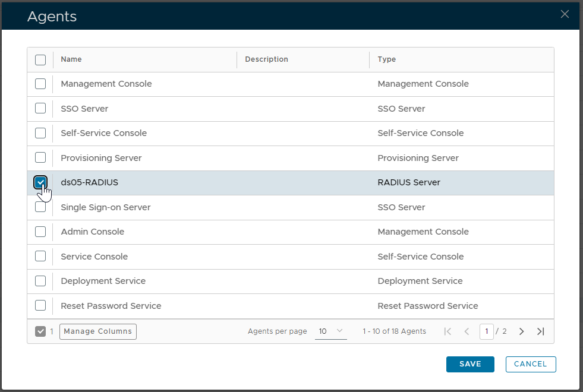Tick the Reset Password Service checkbox
Viewport: 583px width, 392px height.
tap(40, 306)
